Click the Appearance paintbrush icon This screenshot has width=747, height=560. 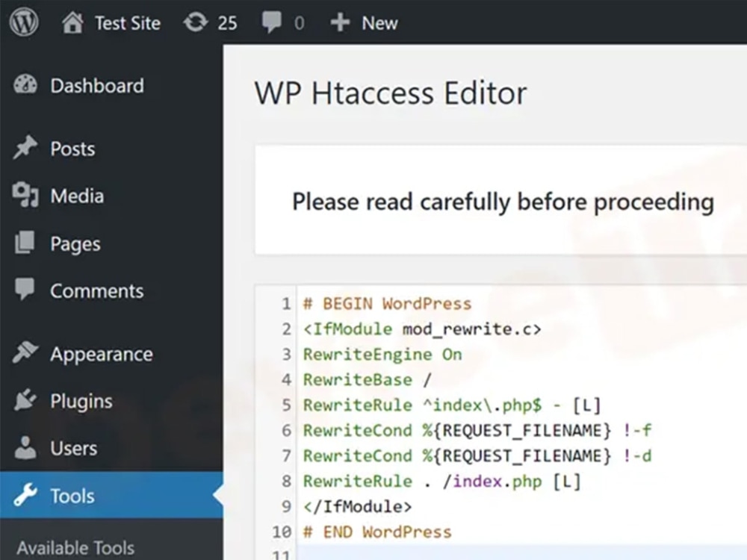25,353
